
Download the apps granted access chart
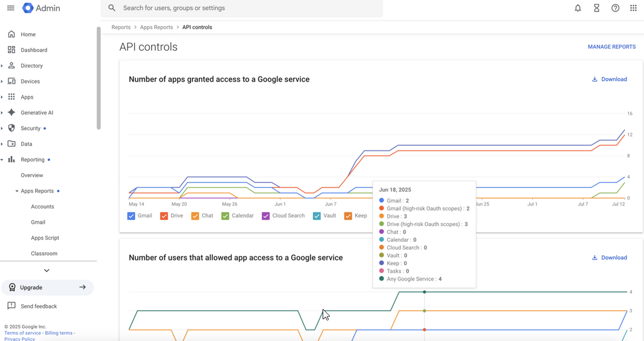pos(609,79)
